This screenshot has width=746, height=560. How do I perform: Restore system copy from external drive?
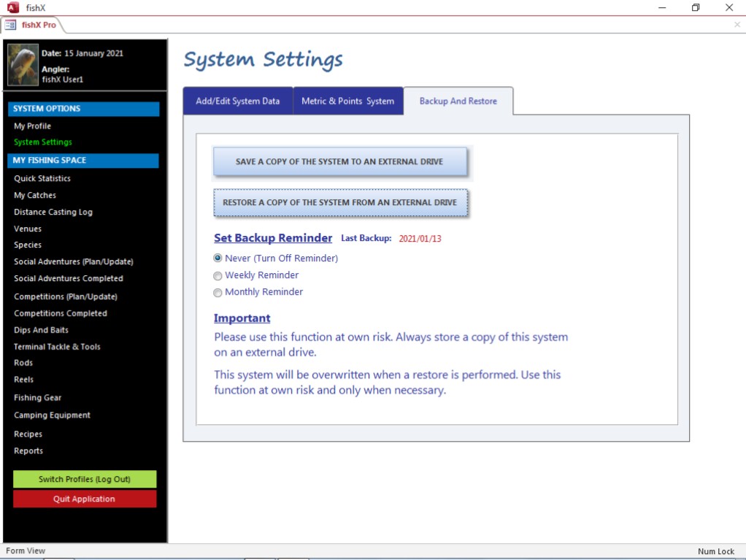click(339, 203)
